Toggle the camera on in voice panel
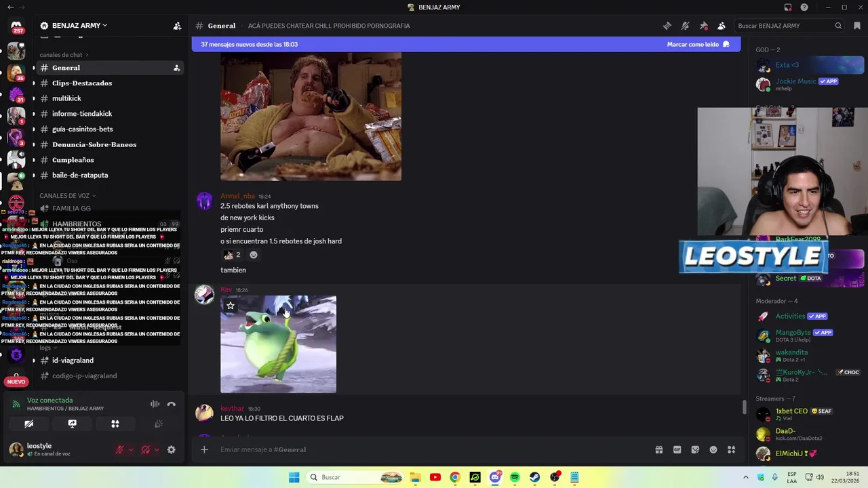868x488 pixels. (29, 424)
